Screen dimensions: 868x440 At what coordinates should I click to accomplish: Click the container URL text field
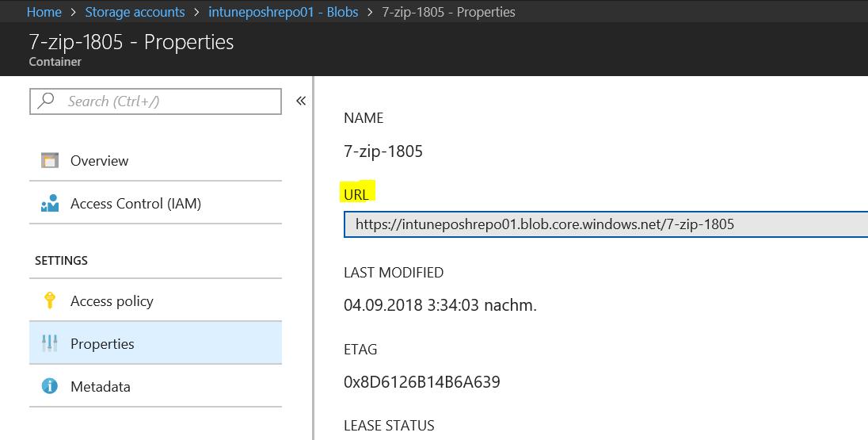(x=606, y=224)
